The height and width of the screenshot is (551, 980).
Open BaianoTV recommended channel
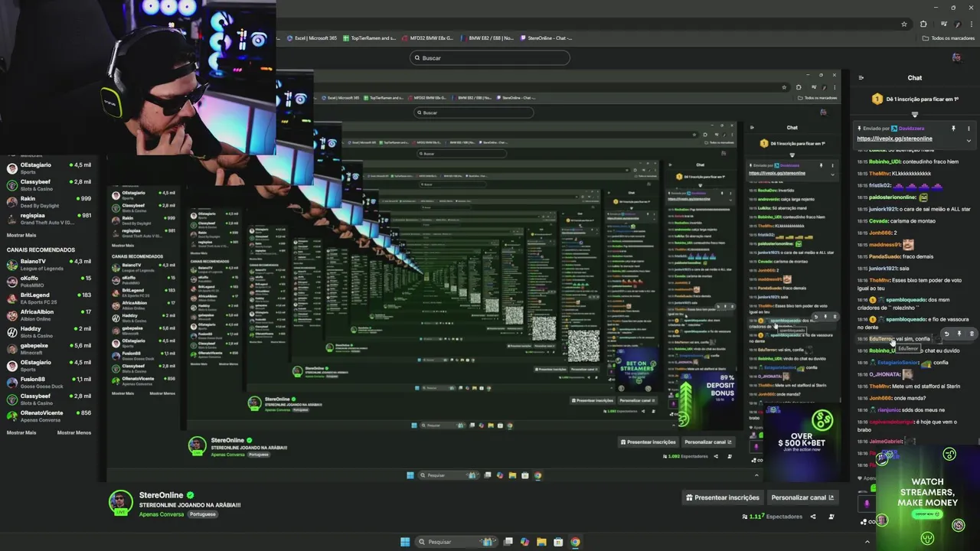[49, 265]
